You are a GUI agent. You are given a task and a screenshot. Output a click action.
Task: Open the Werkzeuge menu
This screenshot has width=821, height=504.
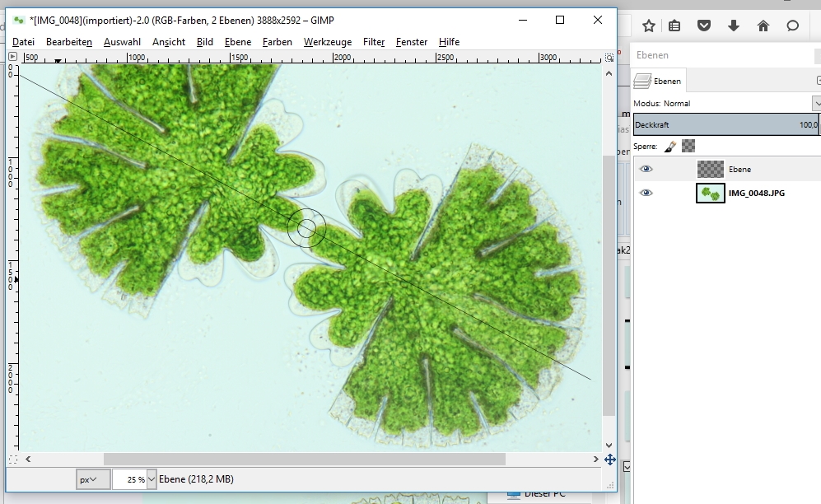point(327,42)
